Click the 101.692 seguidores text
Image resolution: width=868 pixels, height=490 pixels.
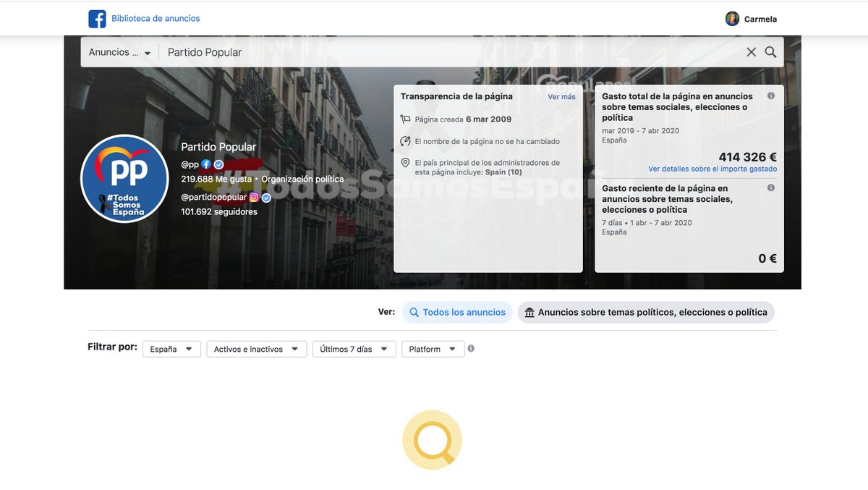coord(219,212)
